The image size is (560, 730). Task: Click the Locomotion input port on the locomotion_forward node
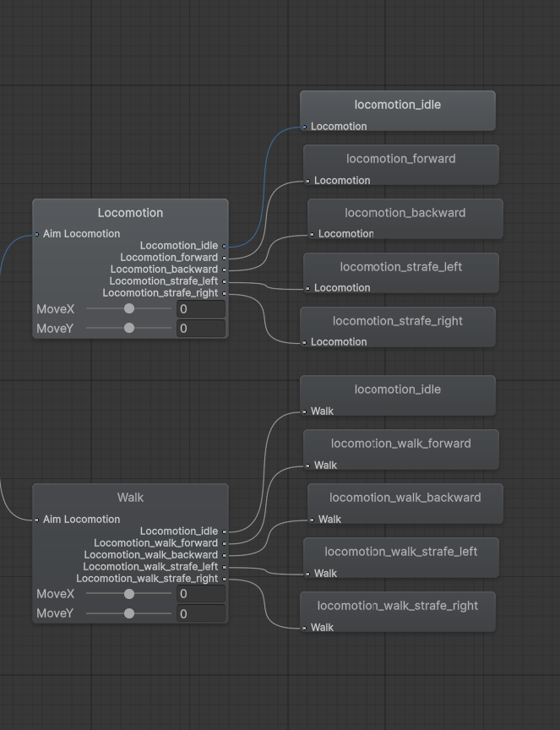(307, 181)
